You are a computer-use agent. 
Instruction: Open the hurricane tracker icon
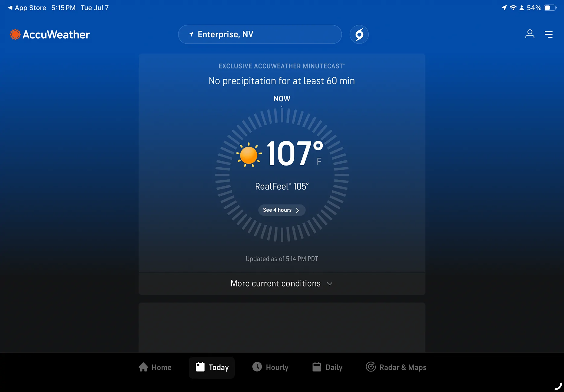(x=359, y=34)
